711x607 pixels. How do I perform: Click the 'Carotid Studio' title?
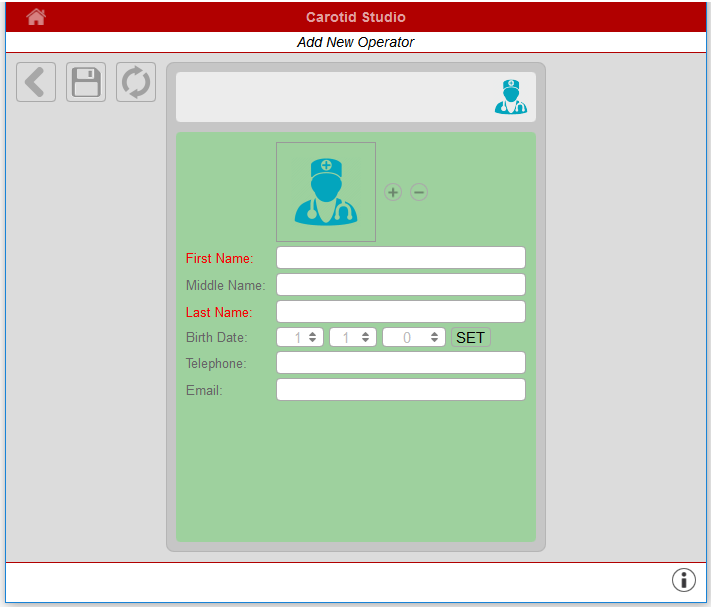coord(356,17)
